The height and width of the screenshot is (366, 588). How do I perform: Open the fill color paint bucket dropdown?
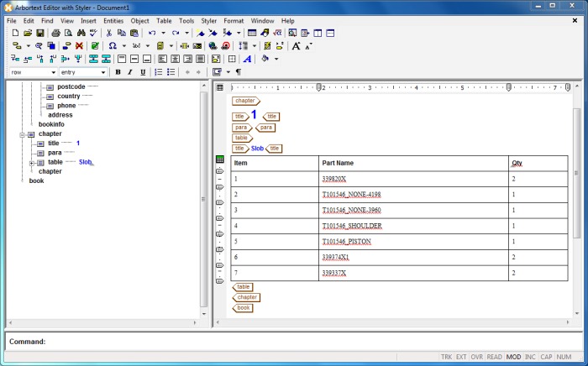[x=276, y=59]
